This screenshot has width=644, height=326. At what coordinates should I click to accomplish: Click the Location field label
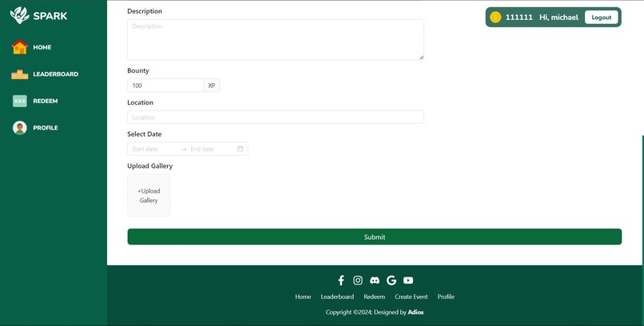(140, 102)
